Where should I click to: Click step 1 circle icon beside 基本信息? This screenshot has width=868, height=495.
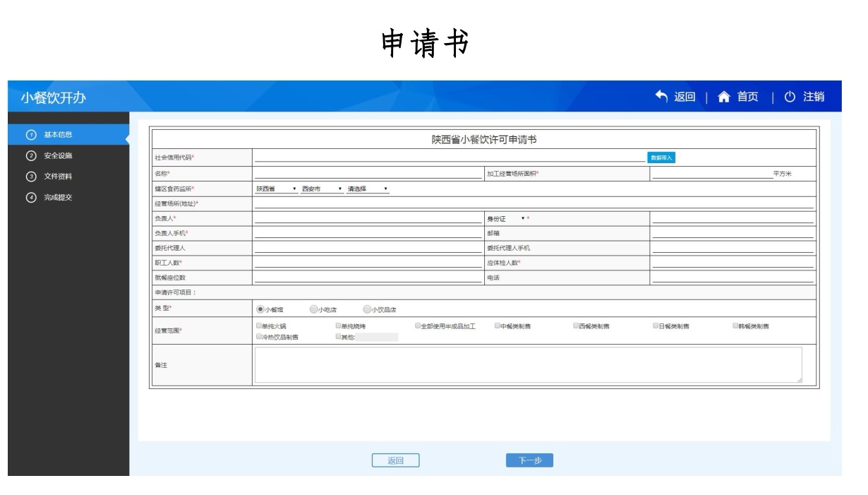click(30, 135)
